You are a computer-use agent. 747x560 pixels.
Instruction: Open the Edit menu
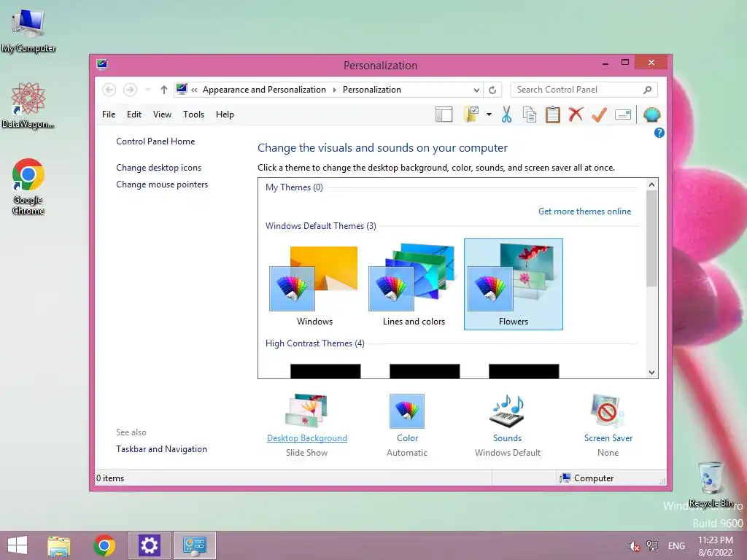[x=134, y=114]
